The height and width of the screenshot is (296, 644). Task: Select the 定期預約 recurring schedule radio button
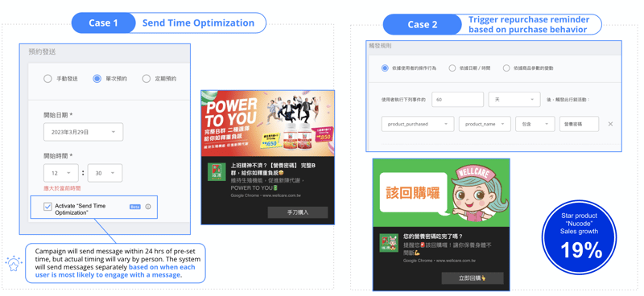click(x=147, y=79)
